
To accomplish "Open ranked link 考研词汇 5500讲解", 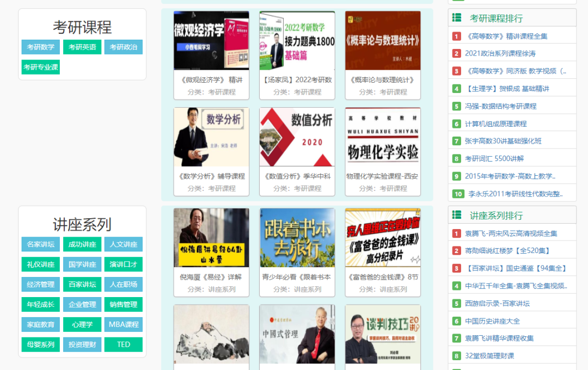I will (494, 159).
